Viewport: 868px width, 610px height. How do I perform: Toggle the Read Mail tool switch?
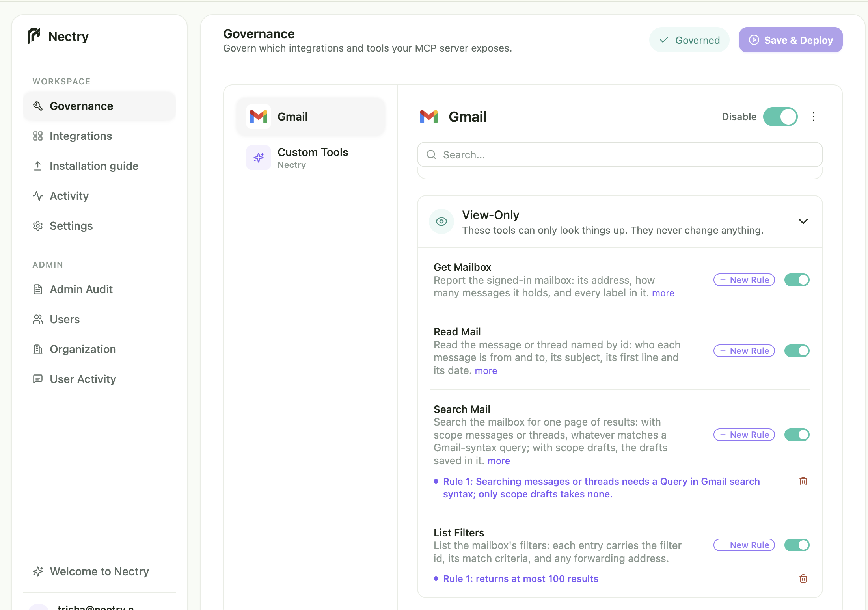point(797,351)
